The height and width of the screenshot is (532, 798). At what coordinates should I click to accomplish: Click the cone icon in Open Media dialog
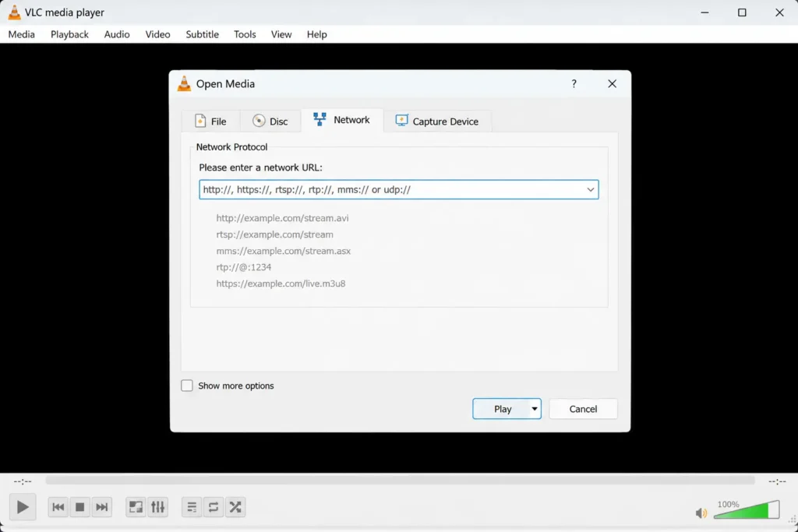point(184,83)
